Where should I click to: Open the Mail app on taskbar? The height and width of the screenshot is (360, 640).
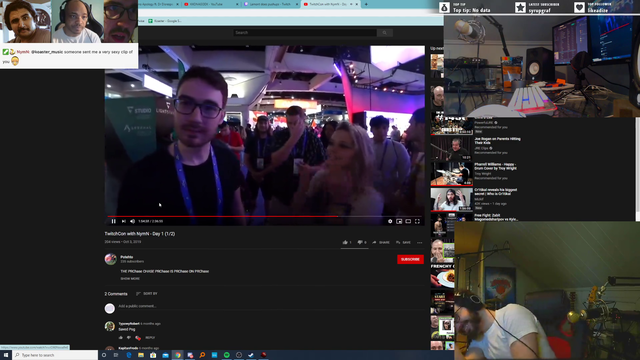(165, 355)
